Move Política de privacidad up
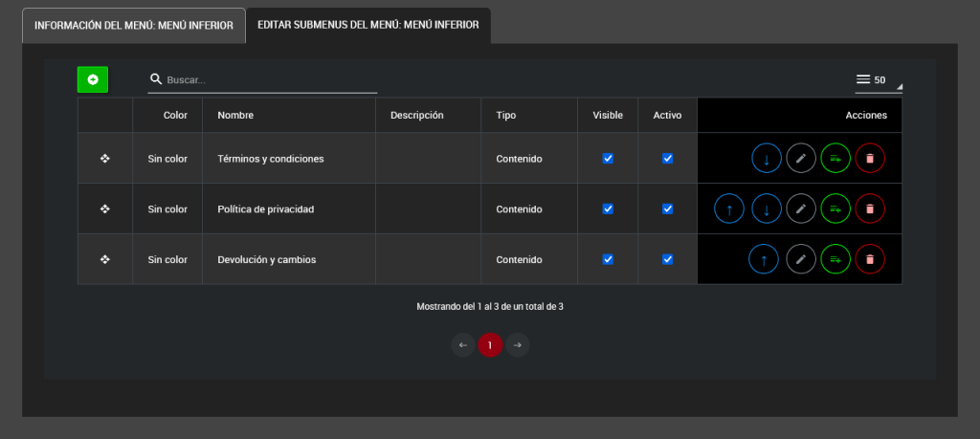The width and height of the screenshot is (980, 439). coord(729,209)
